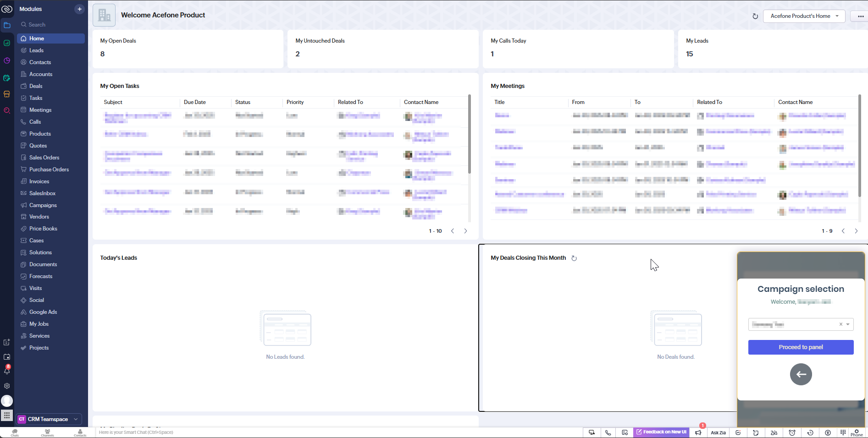868x438 pixels.
Task: Open the Deals module
Action: tap(50, 86)
